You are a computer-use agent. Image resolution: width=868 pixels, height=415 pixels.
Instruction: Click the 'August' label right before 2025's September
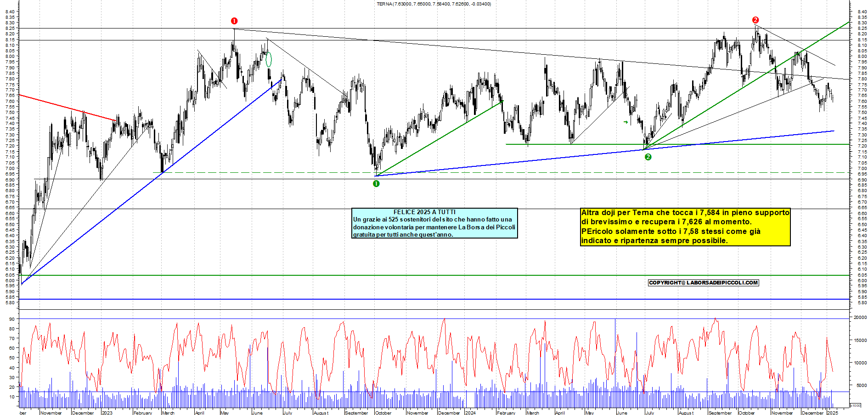click(686, 413)
